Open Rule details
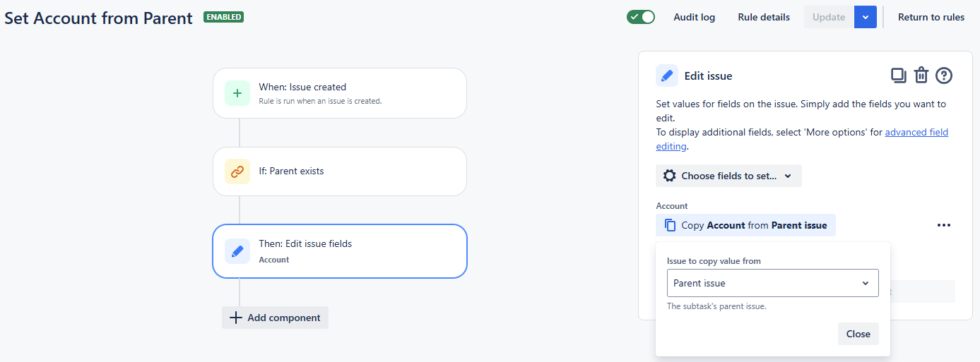The width and height of the screenshot is (980, 362). click(764, 17)
